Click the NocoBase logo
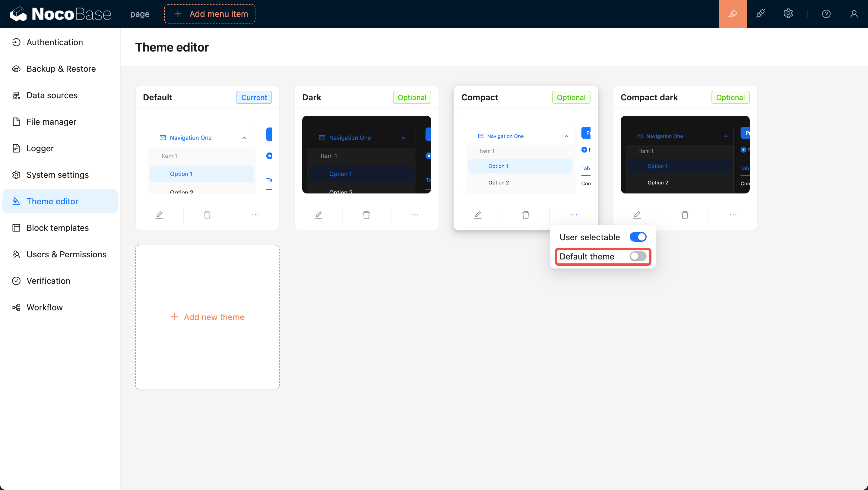Viewport: 868px width, 490px height. tap(60, 14)
